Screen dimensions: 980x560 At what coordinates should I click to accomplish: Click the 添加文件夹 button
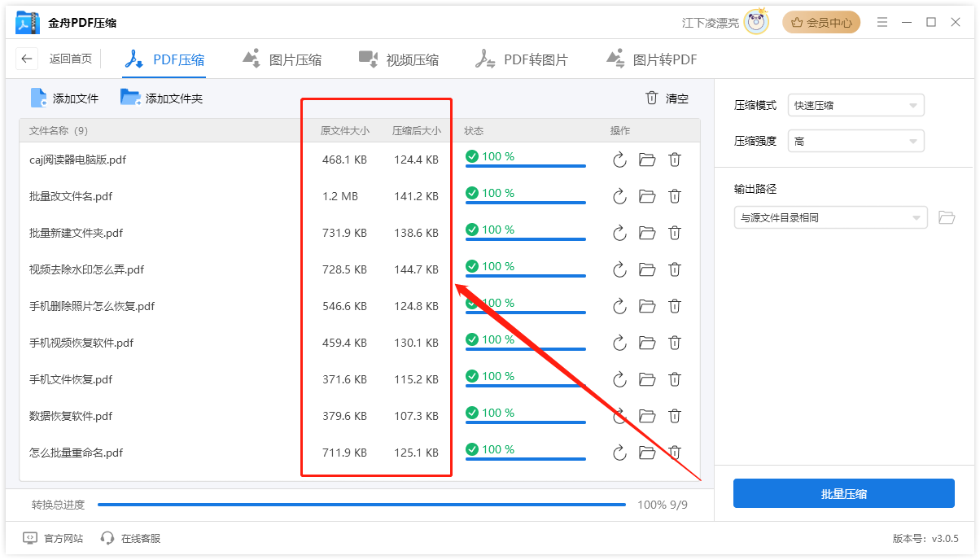click(161, 98)
